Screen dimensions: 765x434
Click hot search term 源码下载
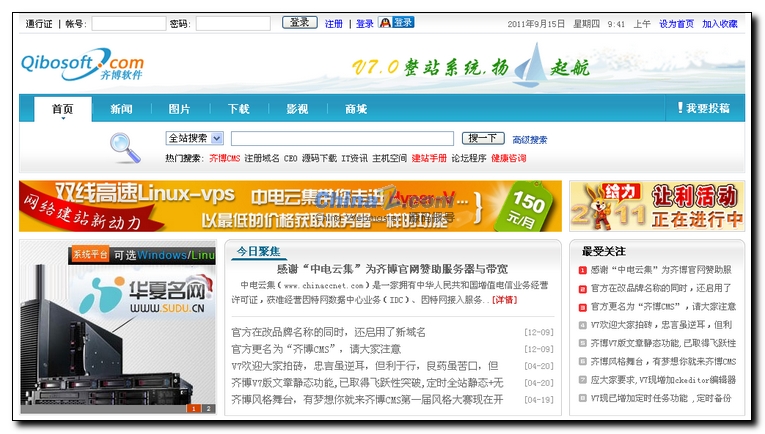point(319,158)
